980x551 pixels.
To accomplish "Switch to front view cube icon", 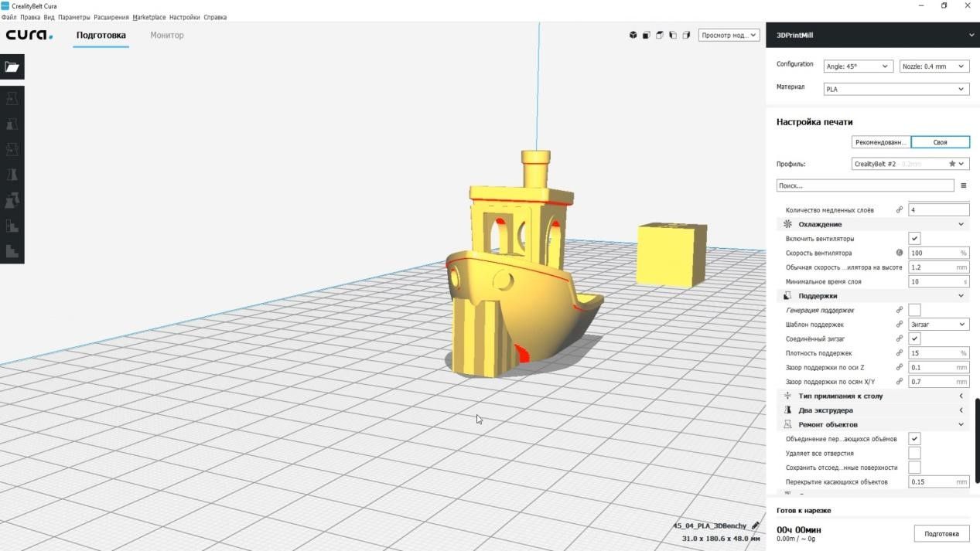I will [646, 35].
